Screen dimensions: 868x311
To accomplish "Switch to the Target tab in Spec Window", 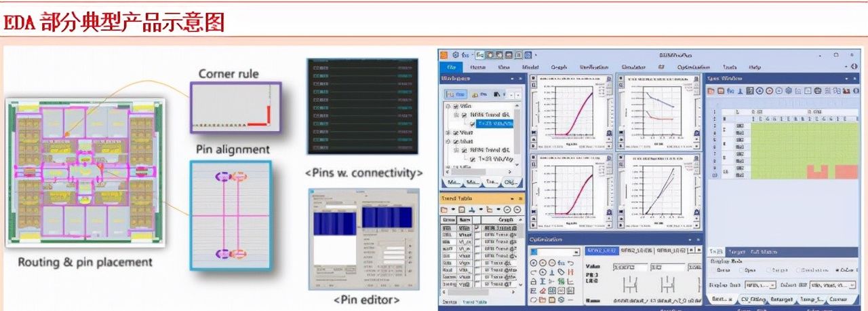I will [736, 252].
